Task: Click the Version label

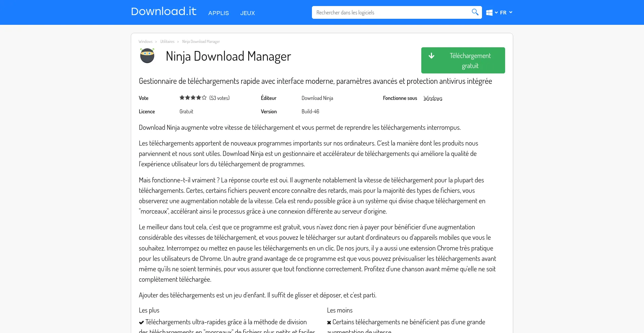Action: 269,112
